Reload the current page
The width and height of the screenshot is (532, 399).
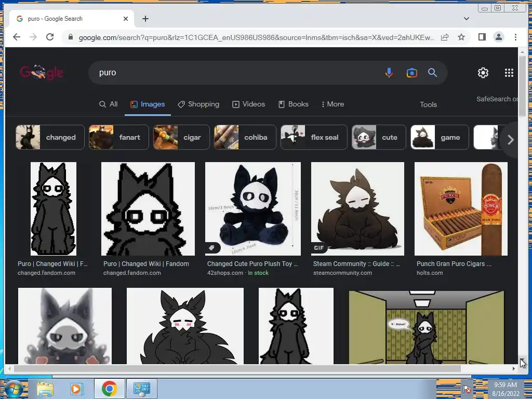pyautogui.click(x=50, y=37)
